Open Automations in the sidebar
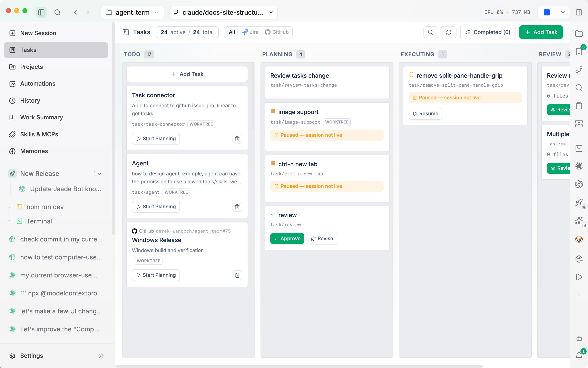 [56, 83]
